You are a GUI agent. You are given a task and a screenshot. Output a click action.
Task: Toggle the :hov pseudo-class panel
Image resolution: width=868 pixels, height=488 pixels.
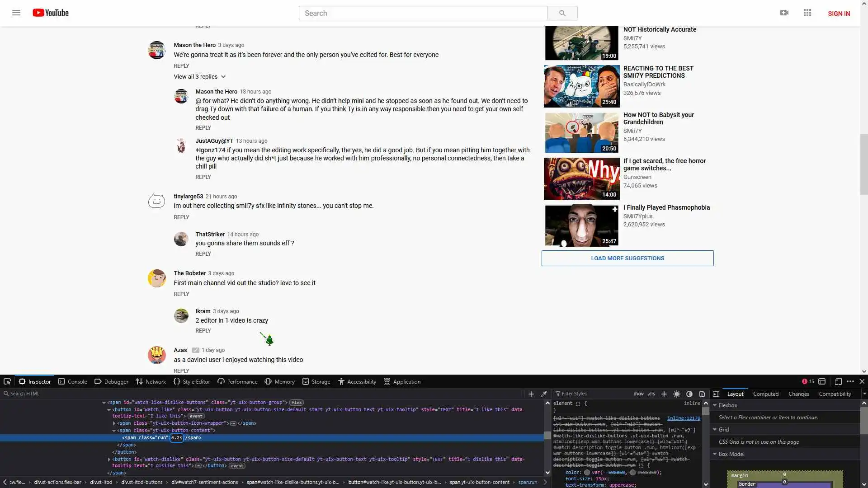[x=638, y=394]
